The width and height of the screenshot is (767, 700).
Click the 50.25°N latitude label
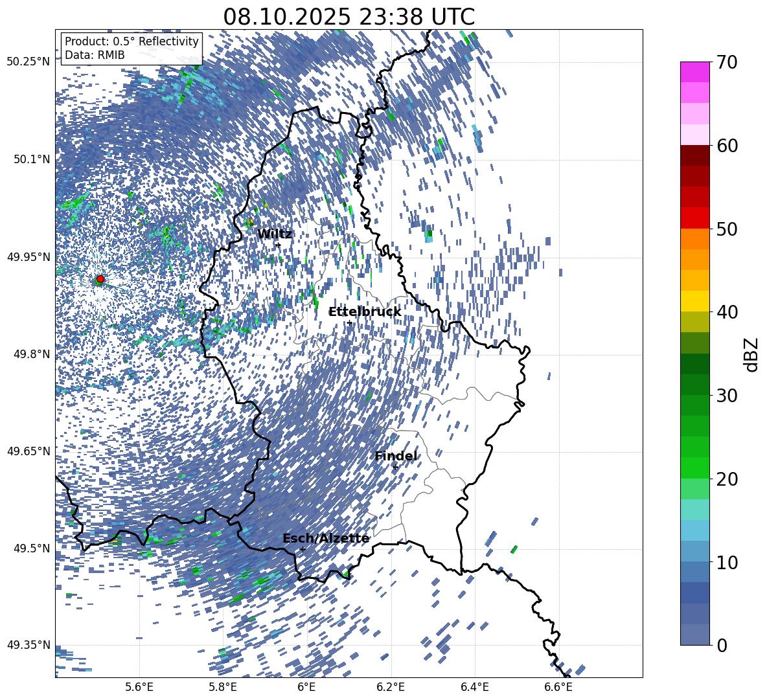point(29,62)
